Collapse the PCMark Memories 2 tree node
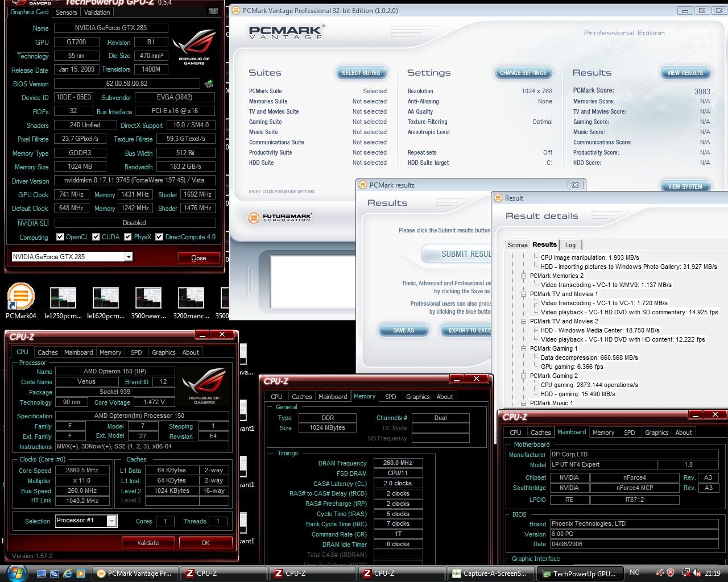 (524, 276)
